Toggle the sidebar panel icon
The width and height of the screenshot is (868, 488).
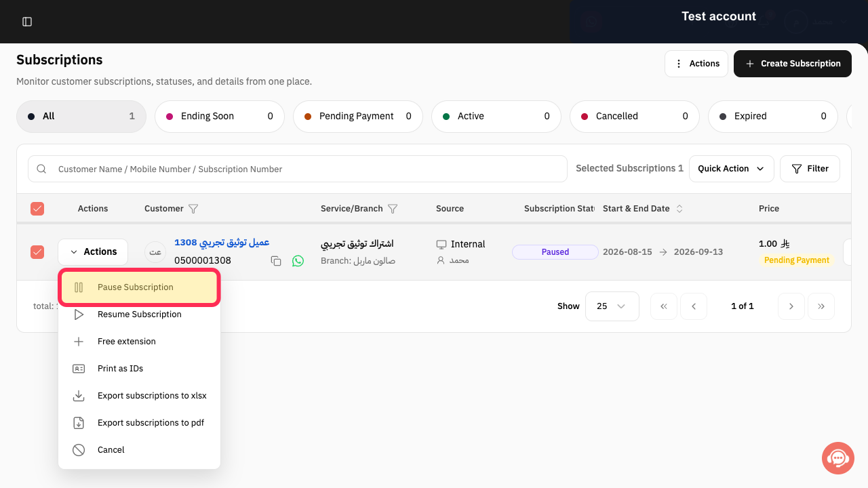27,22
